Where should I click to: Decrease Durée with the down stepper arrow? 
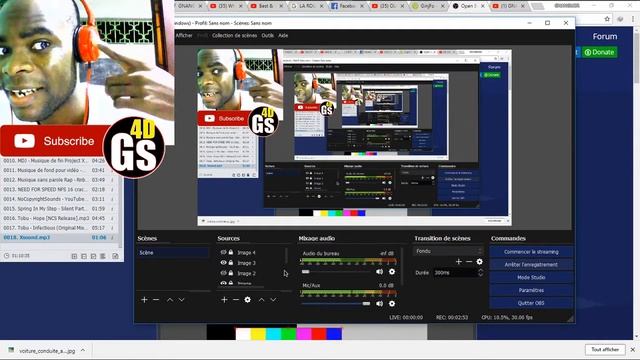[x=480, y=275]
